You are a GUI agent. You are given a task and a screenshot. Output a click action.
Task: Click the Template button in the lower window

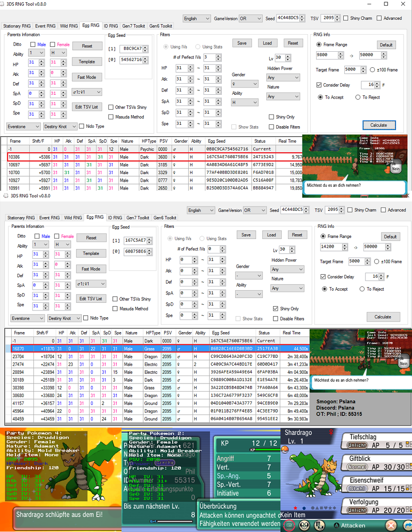[x=91, y=253]
